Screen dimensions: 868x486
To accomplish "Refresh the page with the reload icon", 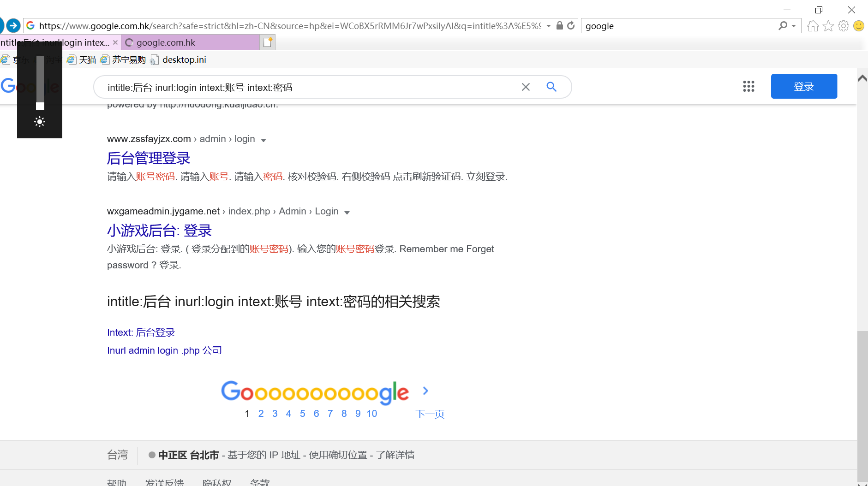I will click(571, 26).
